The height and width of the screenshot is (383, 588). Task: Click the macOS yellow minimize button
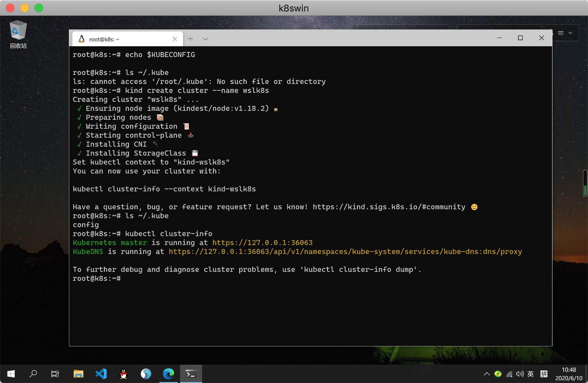[24, 8]
